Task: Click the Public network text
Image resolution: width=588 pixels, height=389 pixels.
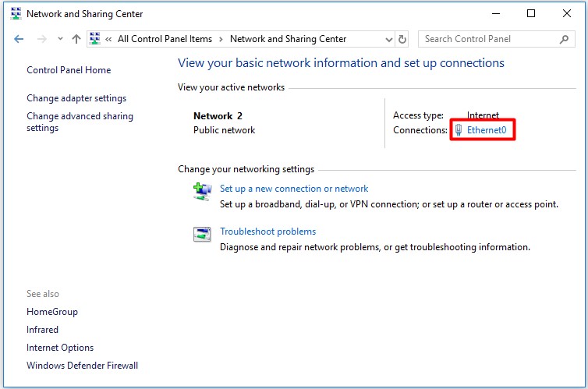Action: (x=224, y=130)
